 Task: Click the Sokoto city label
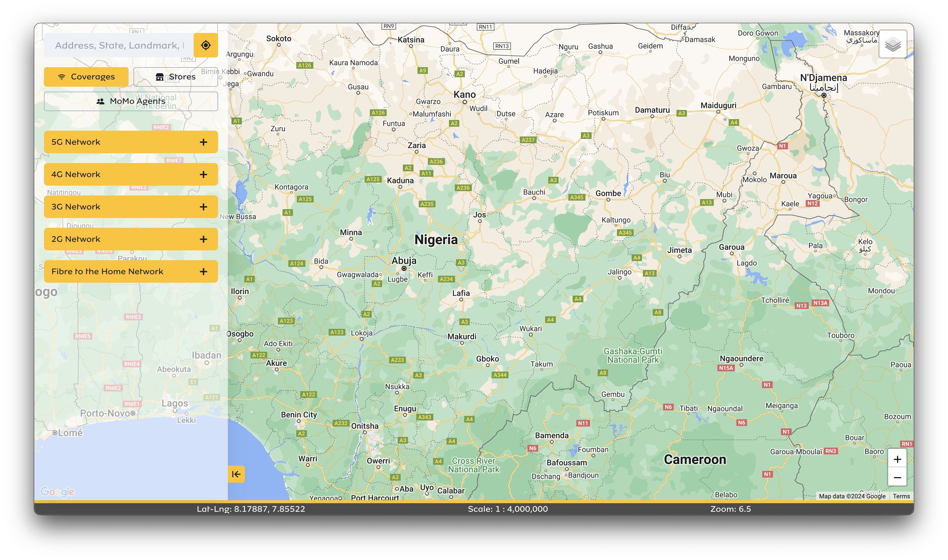[x=279, y=38]
